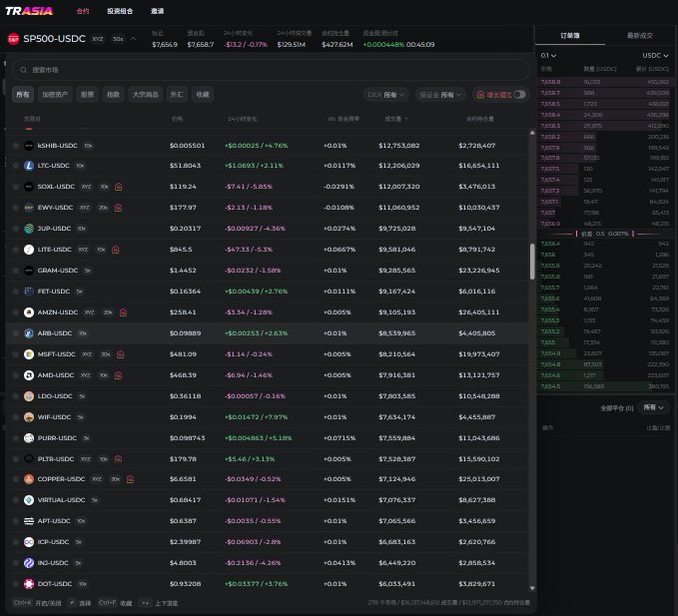Image resolution: width=678 pixels, height=616 pixels.
Task: Click the JUP-USDC token logo
Action: click(x=29, y=228)
